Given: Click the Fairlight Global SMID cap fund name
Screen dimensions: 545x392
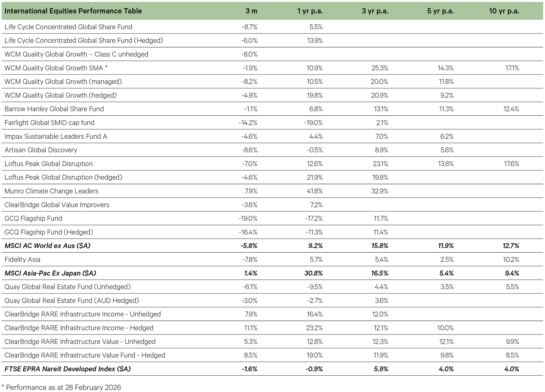Looking at the screenshot, I should (50, 123).
